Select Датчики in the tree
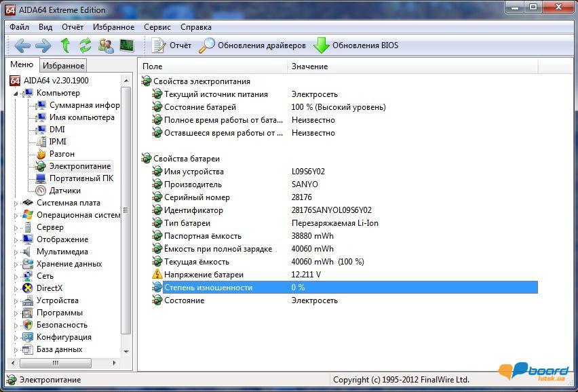The image size is (578, 392). [64, 191]
